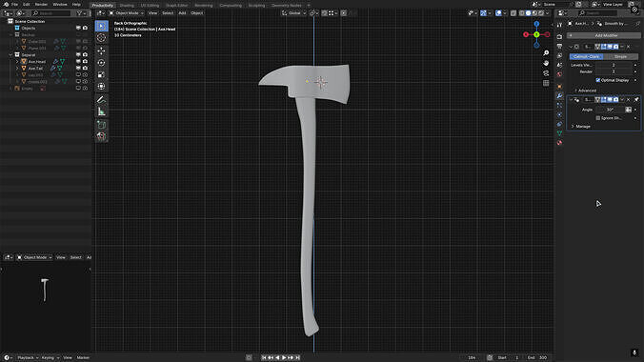Click the Blender logo icon
The height and width of the screenshot is (362, 644).
point(6,4)
